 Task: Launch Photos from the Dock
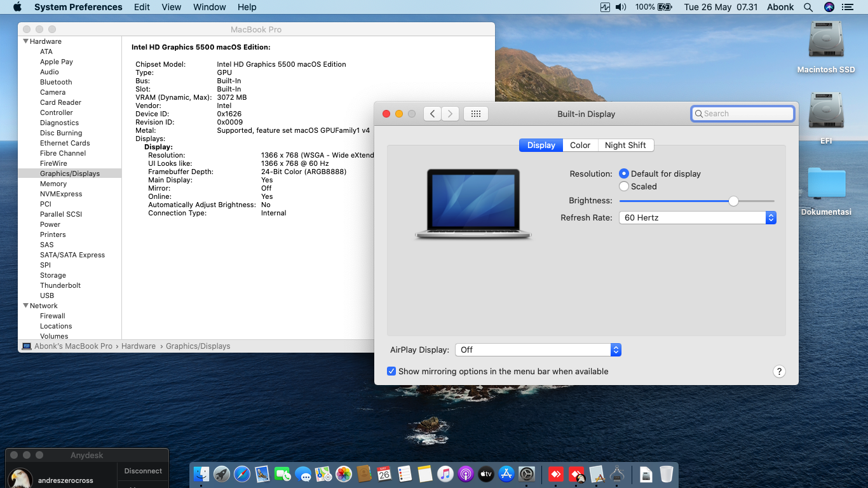(344, 474)
